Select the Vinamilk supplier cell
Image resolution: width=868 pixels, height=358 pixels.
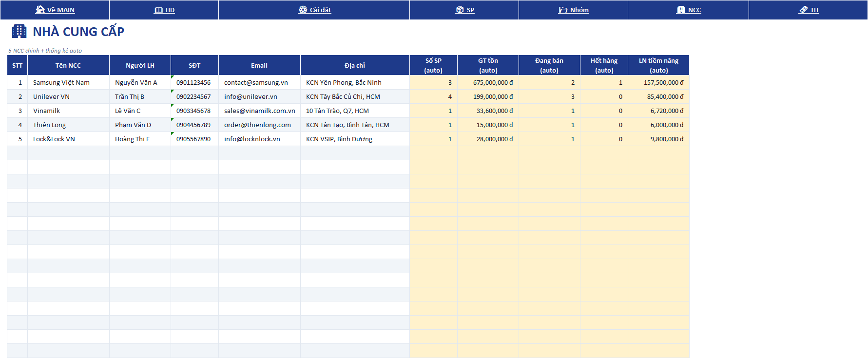pyautogui.click(x=68, y=111)
